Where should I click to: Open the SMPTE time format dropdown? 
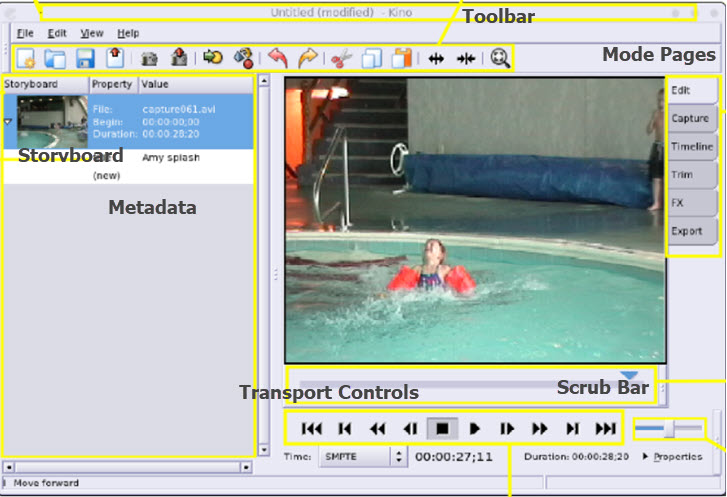[399, 456]
